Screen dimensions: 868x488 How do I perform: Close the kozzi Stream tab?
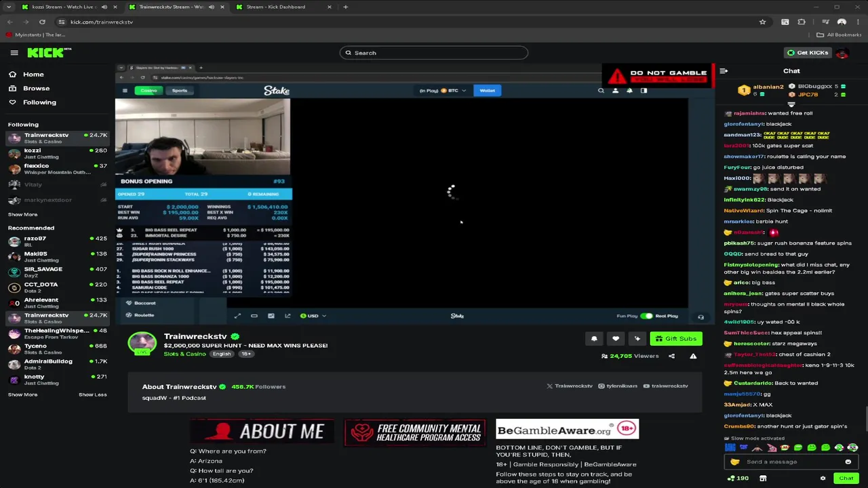click(x=115, y=7)
